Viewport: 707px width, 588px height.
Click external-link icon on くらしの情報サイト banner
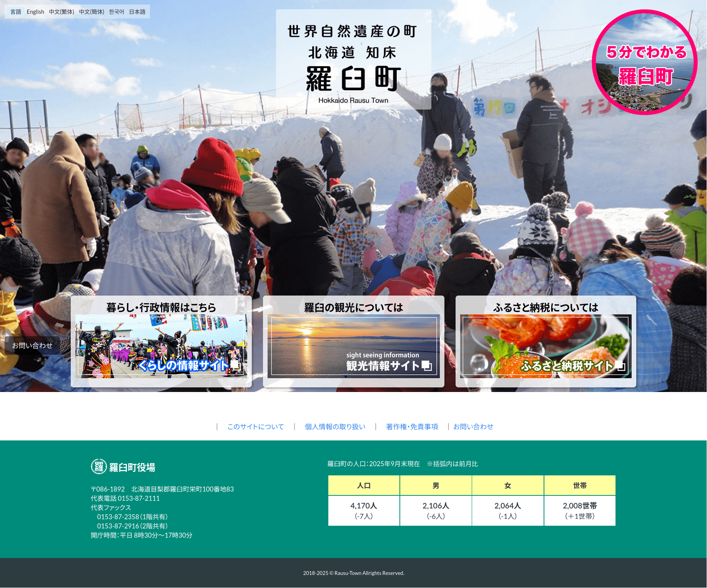(235, 365)
